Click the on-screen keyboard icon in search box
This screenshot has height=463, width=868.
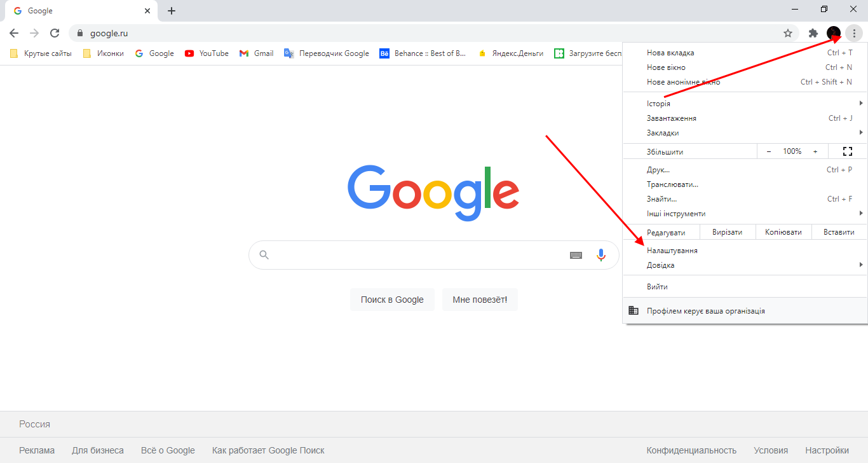point(576,255)
